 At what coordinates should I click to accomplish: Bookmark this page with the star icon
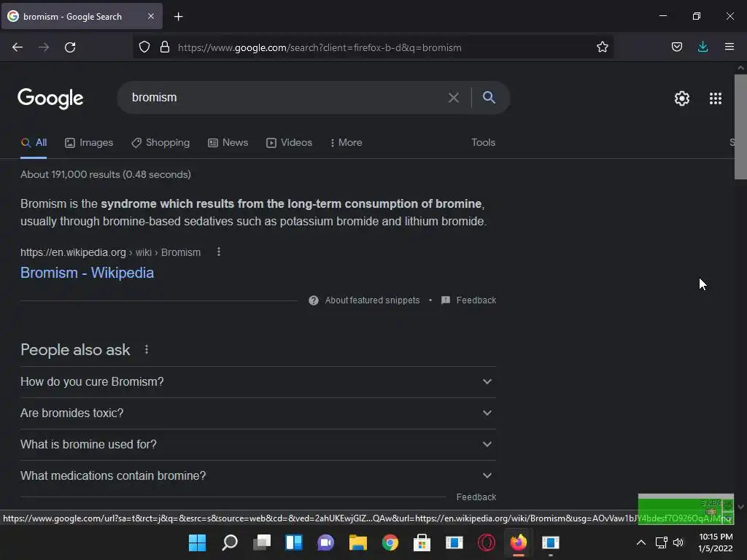coord(602,47)
